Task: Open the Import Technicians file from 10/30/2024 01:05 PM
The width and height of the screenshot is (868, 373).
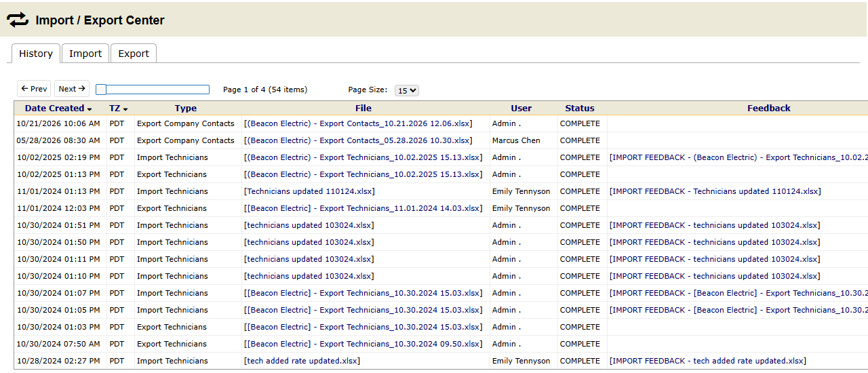Action: coord(363,310)
